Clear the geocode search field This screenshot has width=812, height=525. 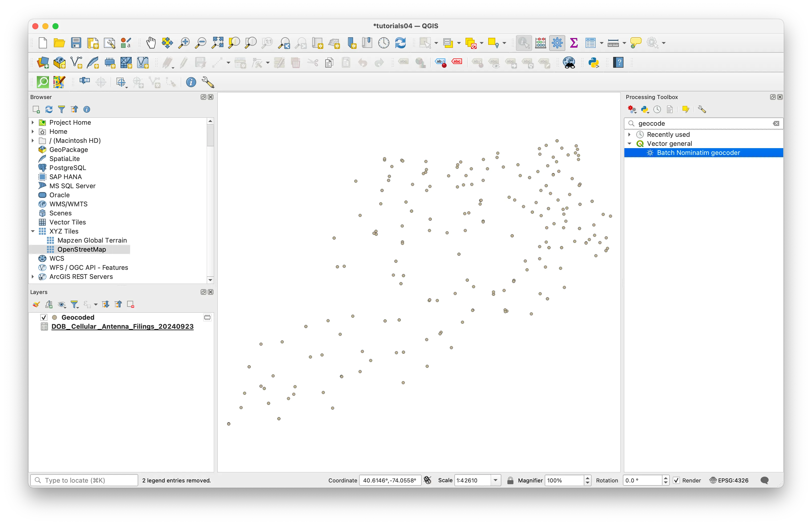(x=776, y=123)
